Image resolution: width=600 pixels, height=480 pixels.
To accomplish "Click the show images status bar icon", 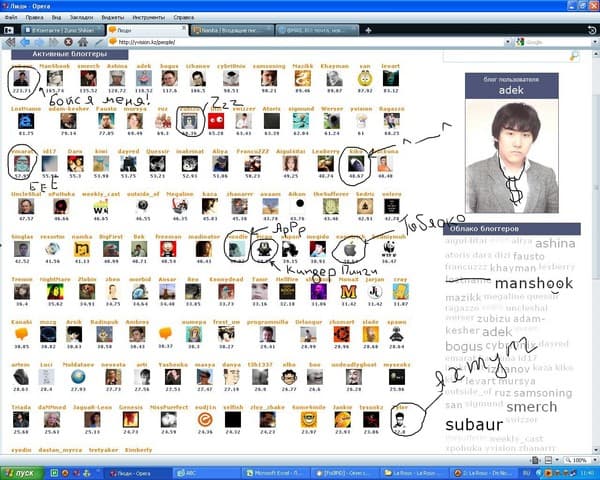I will tap(548, 460).
